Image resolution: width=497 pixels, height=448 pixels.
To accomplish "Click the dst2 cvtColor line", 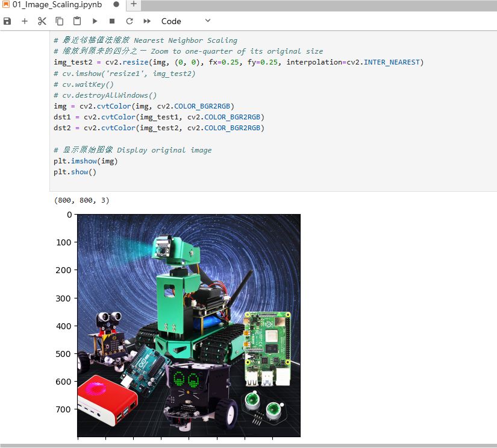I will [x=159, y=128].
